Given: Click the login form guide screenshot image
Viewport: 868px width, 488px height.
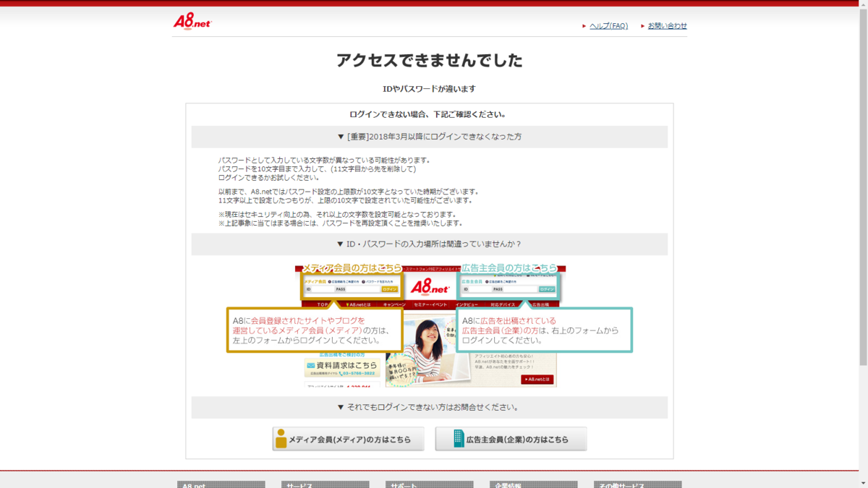Looking at the screenshot, I should pos(430,325).
